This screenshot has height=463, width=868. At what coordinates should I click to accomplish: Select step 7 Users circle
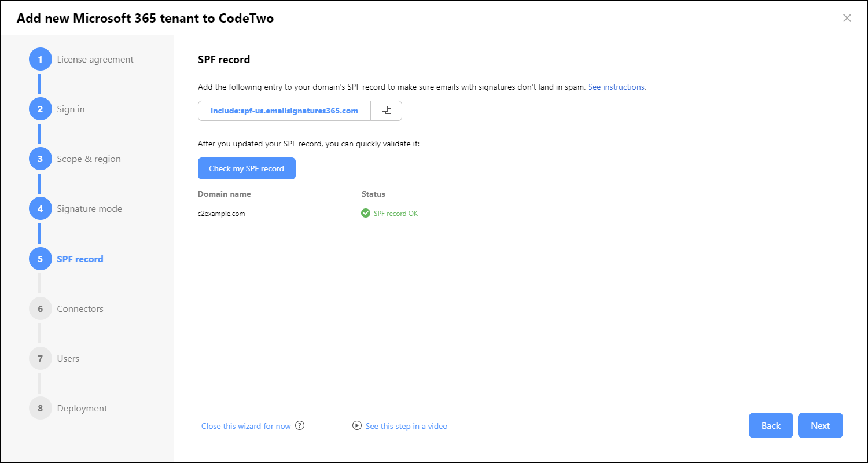(40, 358)
